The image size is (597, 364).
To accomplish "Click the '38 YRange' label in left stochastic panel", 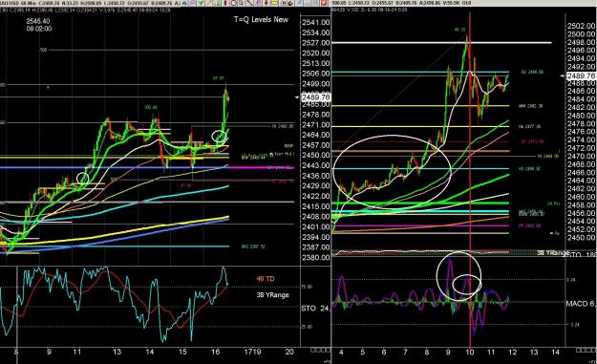I will point(272,294).
